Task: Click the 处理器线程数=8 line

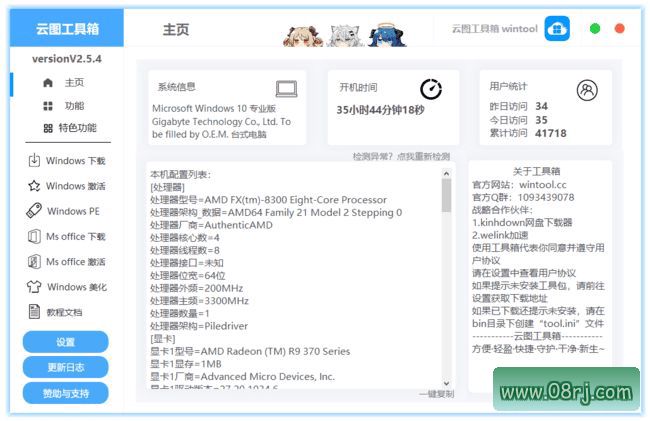Action: pos(185,250)
